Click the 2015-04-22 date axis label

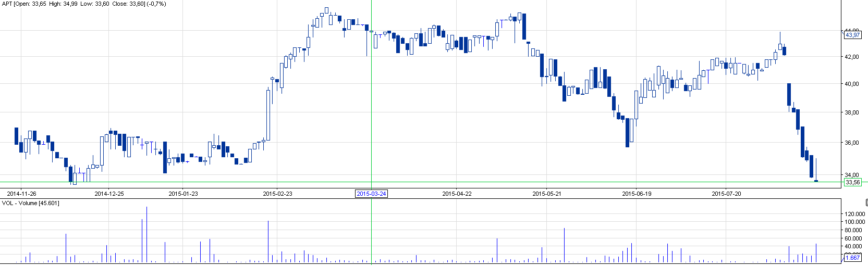click(x=457, y=194)
